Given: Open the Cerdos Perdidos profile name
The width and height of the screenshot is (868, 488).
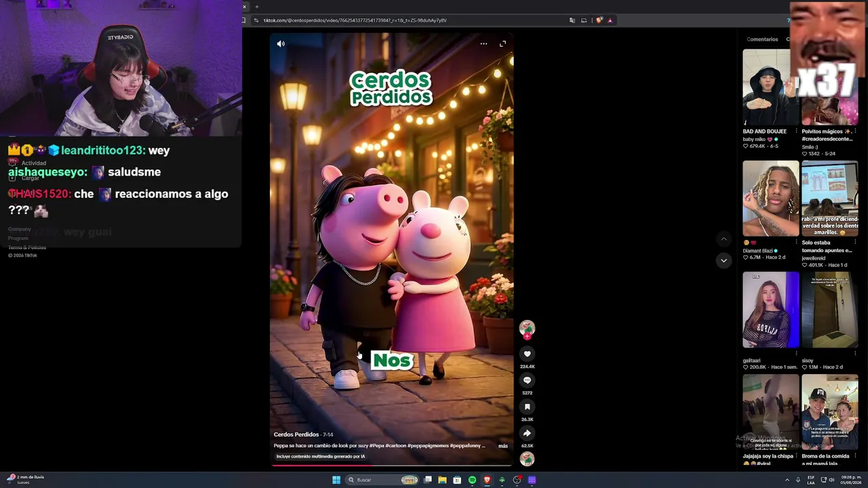Looking at the screenshot, I should point(296,434).
